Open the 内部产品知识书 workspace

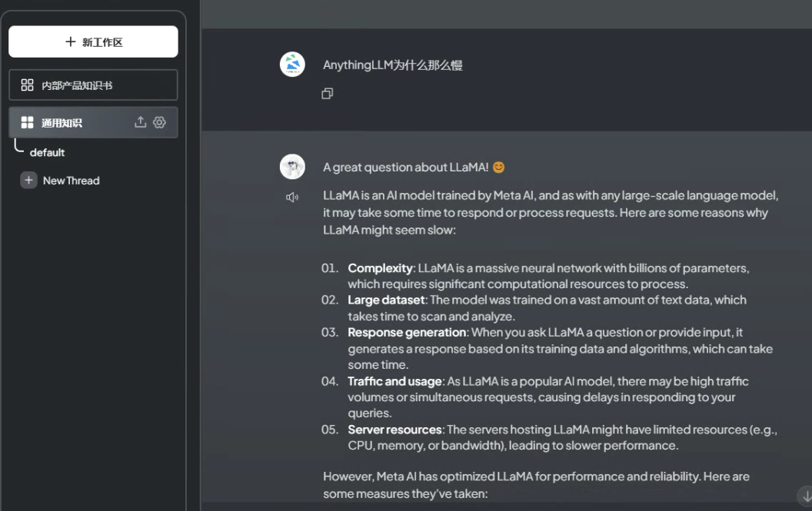click(93, 85)
